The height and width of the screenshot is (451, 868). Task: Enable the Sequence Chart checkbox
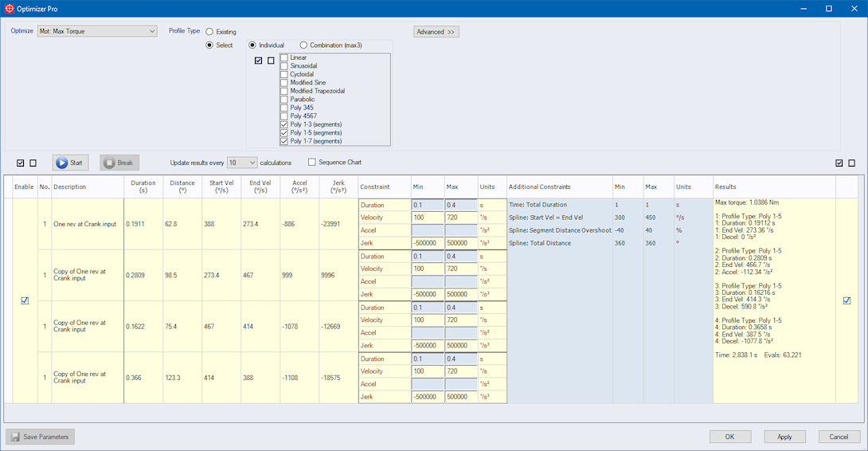pyautogui.click(x=312, y=163)
